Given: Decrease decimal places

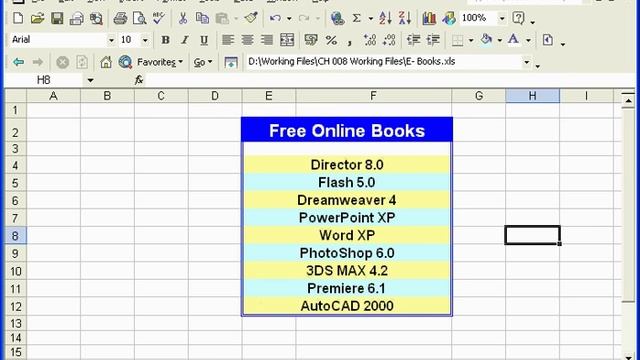Looking at the screenshot, I should pos(389,40).
